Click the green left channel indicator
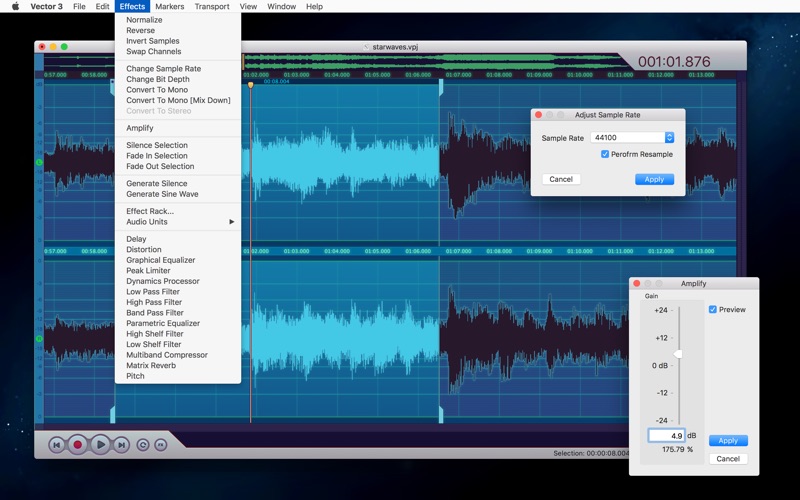 click(40, 162)
